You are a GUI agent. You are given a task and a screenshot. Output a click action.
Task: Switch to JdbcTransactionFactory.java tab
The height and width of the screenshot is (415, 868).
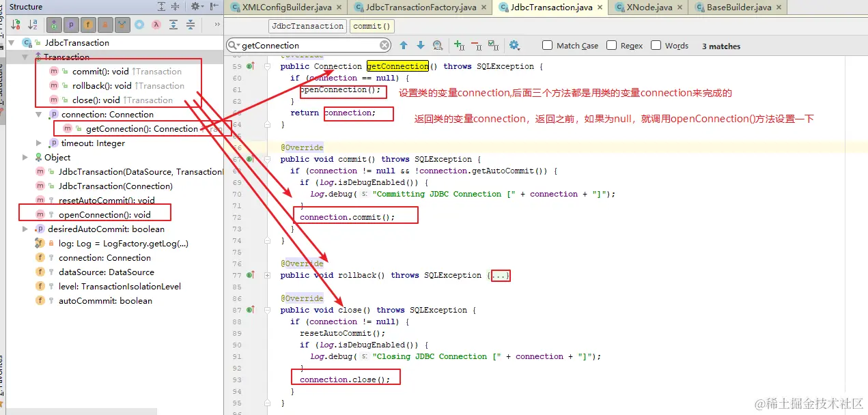pos(421,8)
